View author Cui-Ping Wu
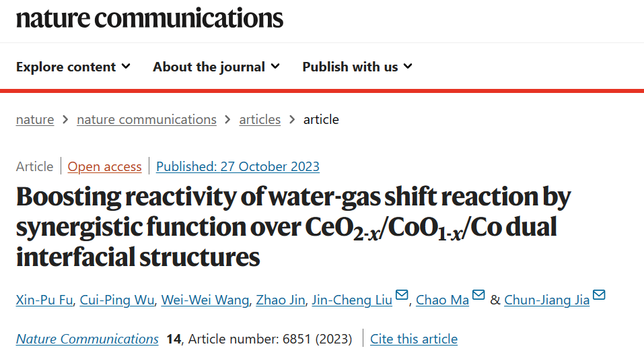Screen dimensions: 644x359 click(117, 300)
